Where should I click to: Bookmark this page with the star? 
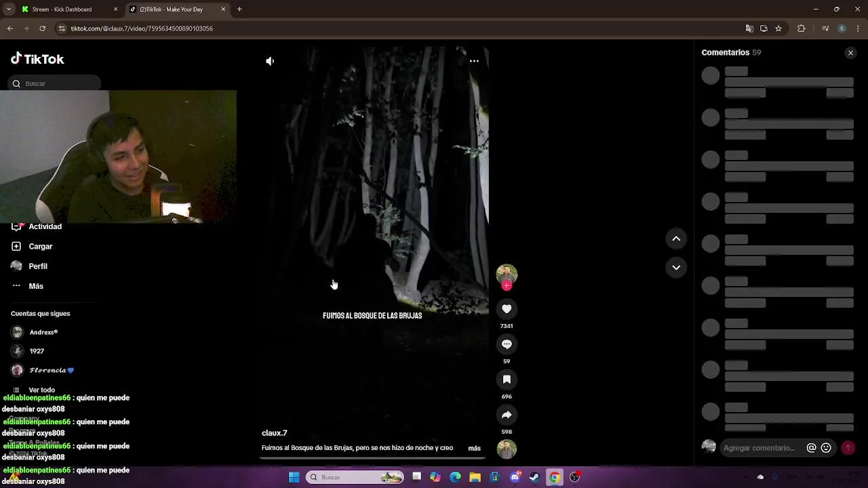(x=778, y=28)
